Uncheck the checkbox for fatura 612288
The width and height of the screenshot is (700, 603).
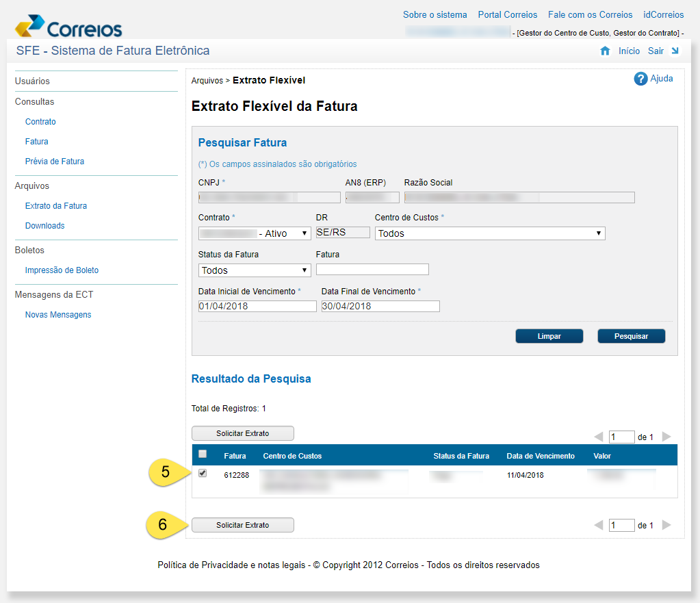pos(203,473)
